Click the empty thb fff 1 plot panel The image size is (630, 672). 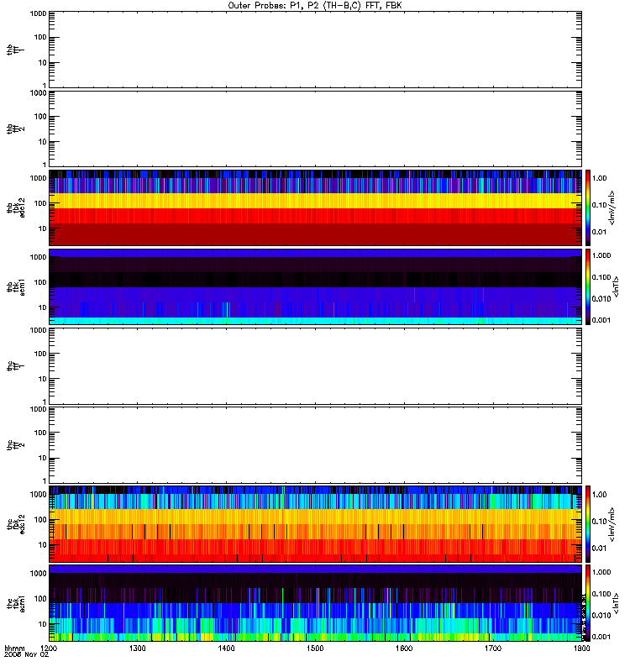(x=316, y=50)
